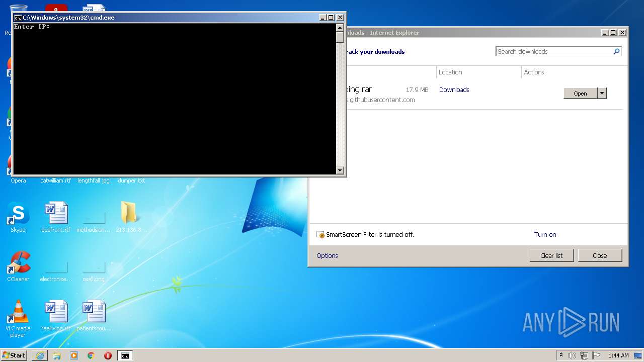Open the Start menu
644x362 pixels.
click(x=14, y=355)
